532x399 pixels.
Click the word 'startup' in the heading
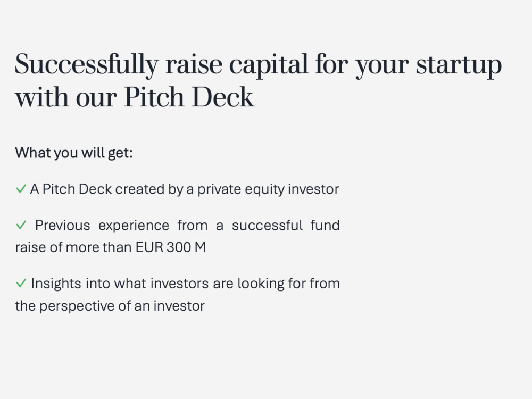(x=459, y=65)
